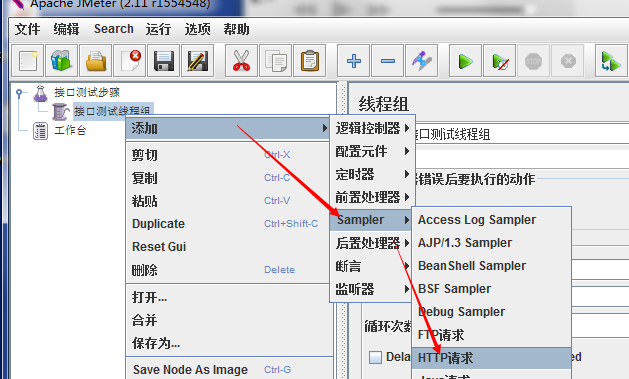Choose 打开... from context menu
Image resolution: width=629 pixels, height=379 pixels.
(228, 297)
